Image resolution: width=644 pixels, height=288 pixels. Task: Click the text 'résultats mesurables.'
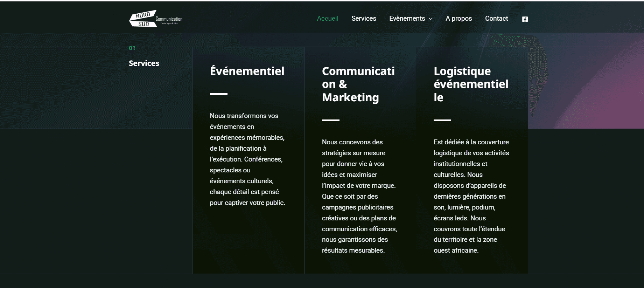tap(353, 251)
